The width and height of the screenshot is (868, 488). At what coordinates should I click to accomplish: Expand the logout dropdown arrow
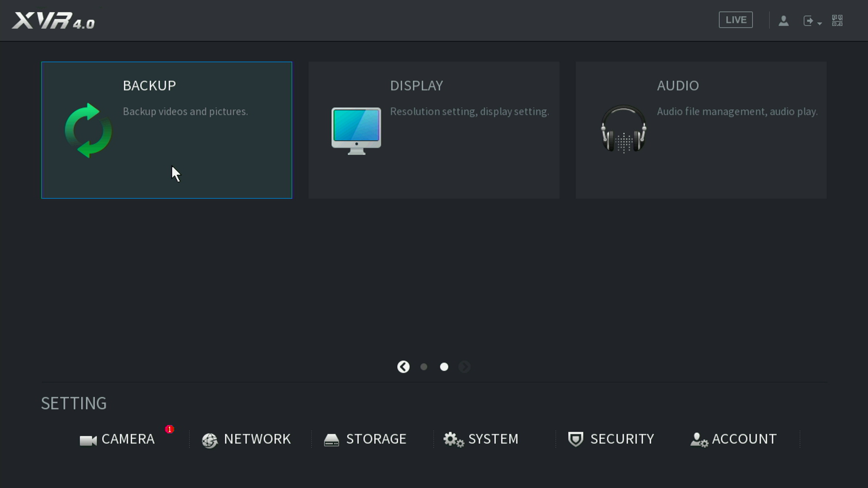pos(820,23)
